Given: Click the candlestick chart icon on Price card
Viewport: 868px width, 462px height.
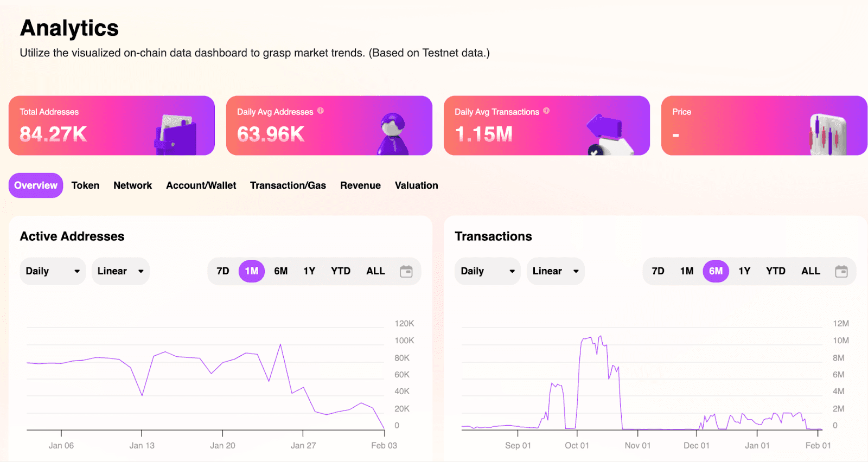Looking at the screenshot, I should pos(828,135).
